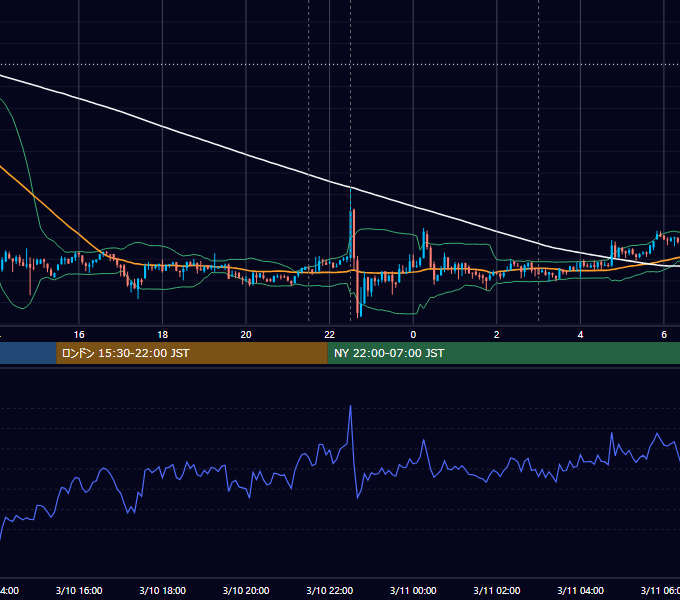Click the 4 hour label on upper axis
The height and width of the screenshot is (600, 680).
(580, 335)
